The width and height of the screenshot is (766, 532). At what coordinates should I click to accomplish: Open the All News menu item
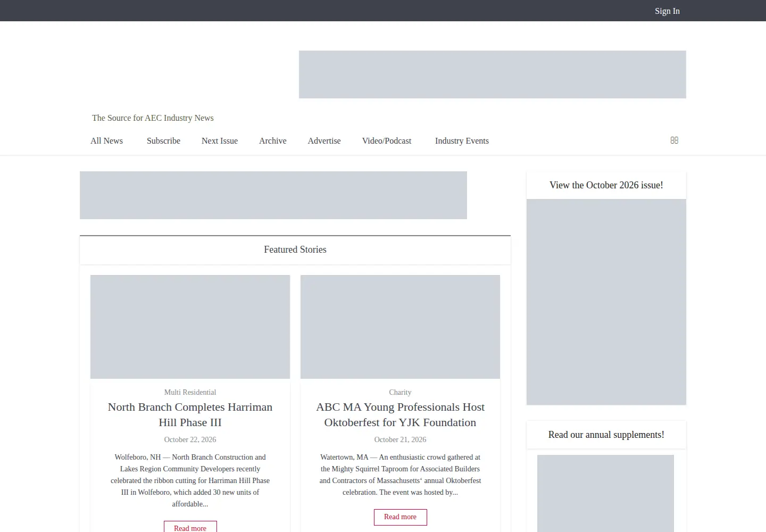click(106, 141)
